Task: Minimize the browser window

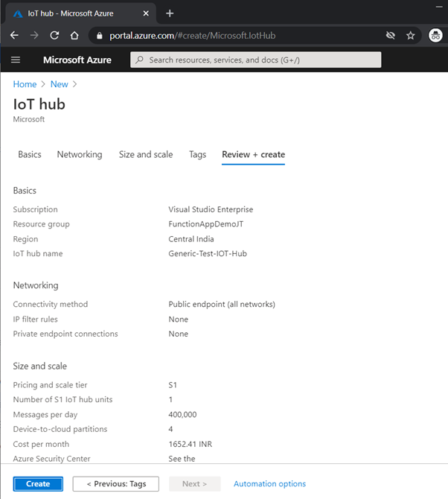Action: [439, 7]
